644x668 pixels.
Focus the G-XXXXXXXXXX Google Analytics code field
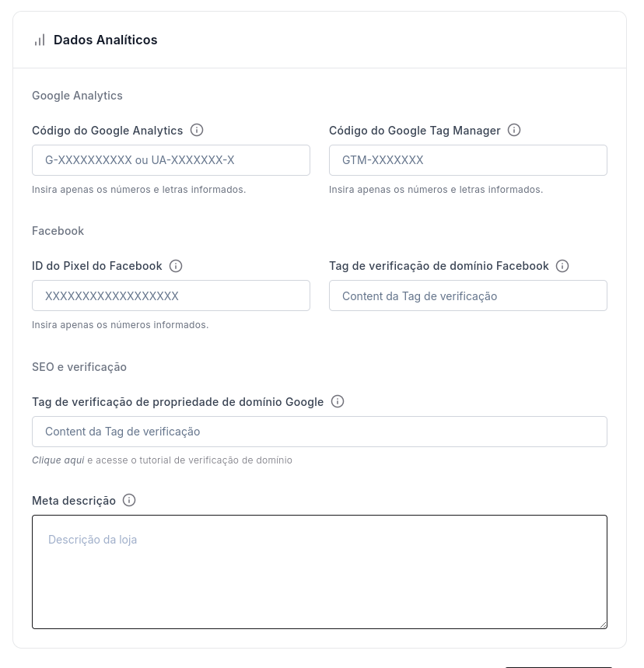(x=171, y=160)
